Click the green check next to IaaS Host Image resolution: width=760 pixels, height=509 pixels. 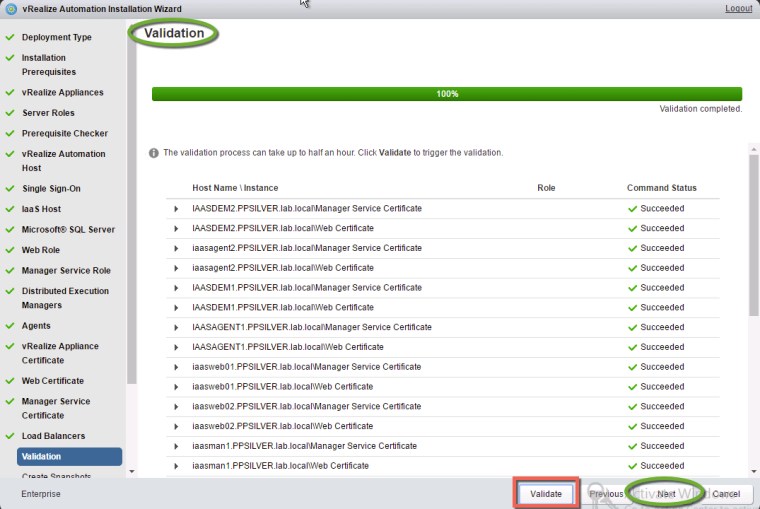tap(10, 208)
